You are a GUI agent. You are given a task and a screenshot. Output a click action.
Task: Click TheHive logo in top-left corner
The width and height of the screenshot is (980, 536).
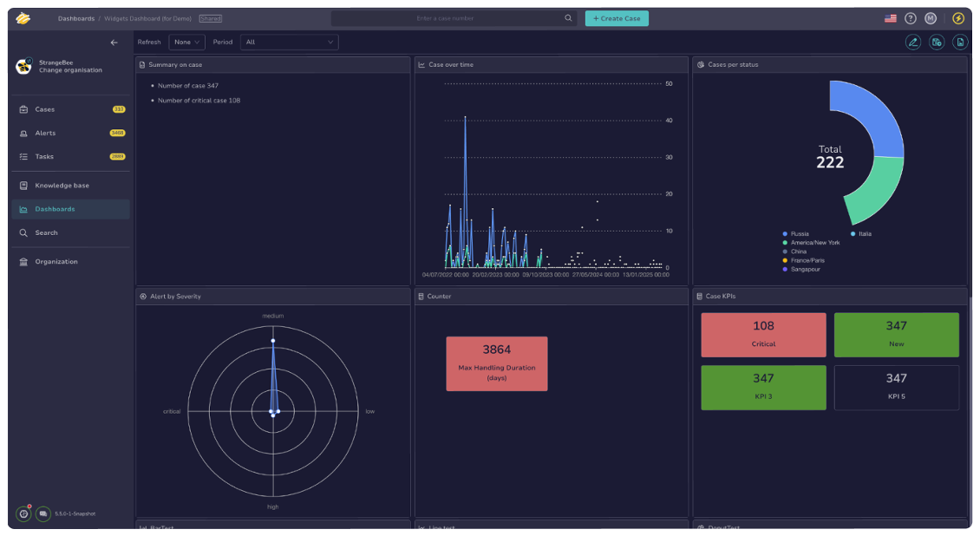click(23, 18)
